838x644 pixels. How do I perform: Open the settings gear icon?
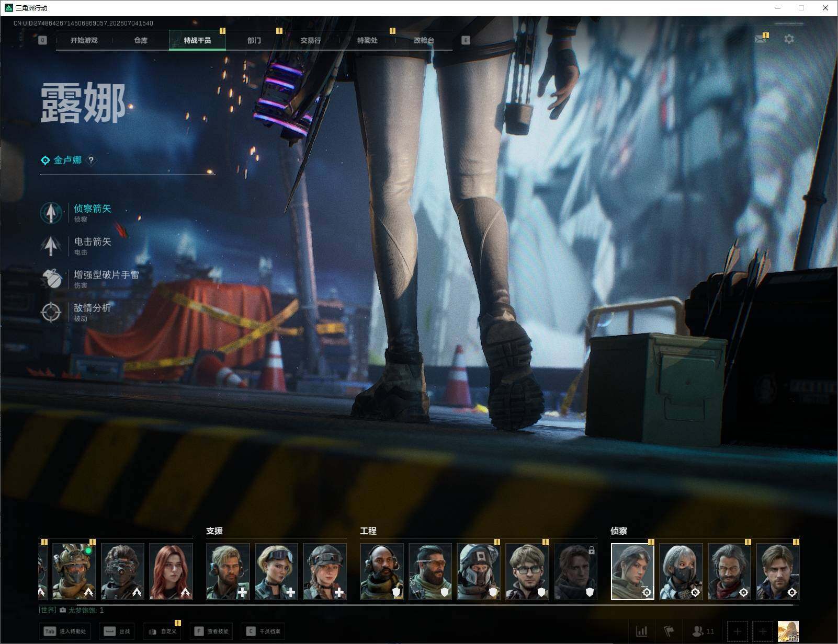pos(789,39)
